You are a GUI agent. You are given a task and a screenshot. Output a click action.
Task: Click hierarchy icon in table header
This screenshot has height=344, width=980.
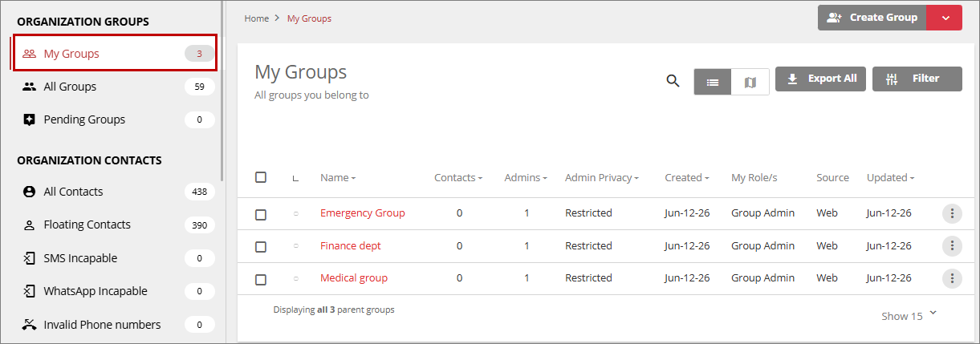(x=295, y=179)
